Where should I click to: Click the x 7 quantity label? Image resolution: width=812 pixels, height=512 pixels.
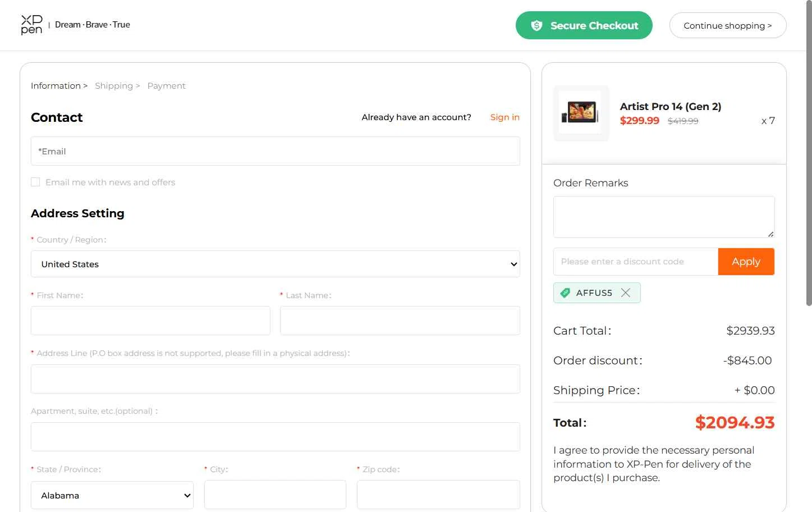tap(768, 121)
